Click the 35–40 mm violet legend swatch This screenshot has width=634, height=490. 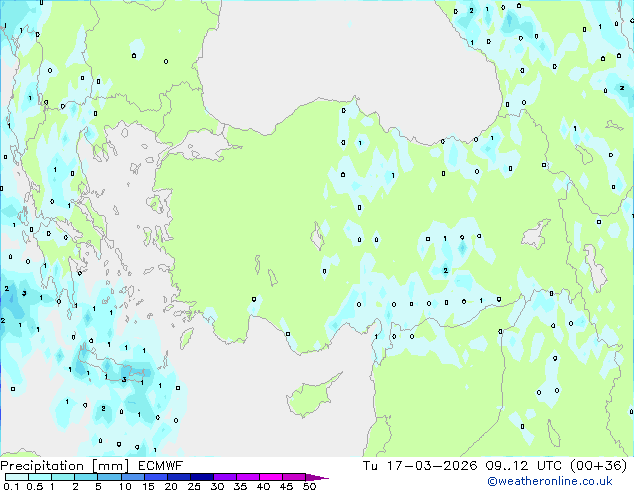coord(247,477)
